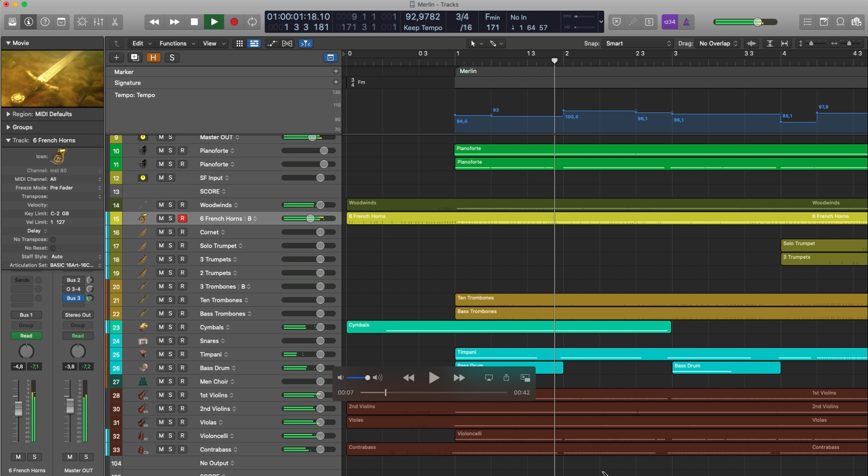This screenshot has width=868, height=476.
Task: Stop playback with the Stop button
Action: [x=194, y=22]
